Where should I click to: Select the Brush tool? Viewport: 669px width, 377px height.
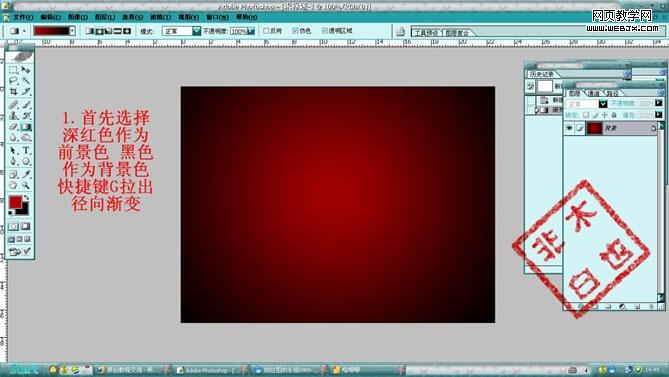(26, 104)
